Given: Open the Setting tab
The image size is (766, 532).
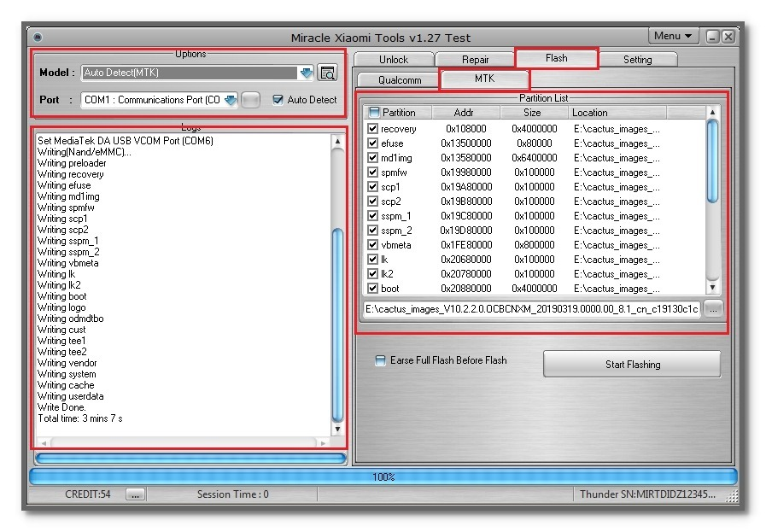Looking at the screenshot, I should [x=638, y=59].
